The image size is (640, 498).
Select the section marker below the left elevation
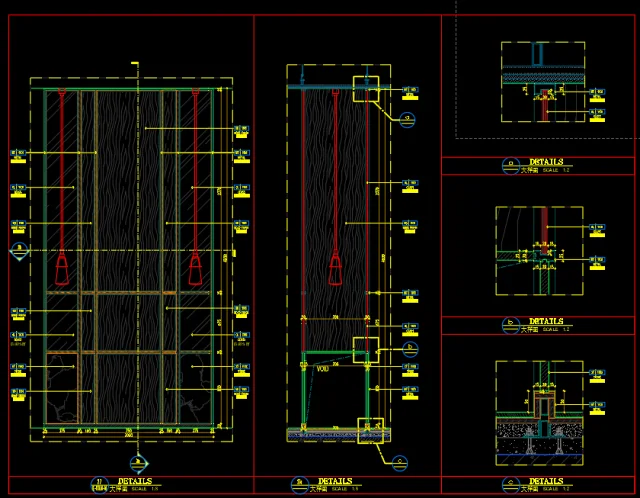click(137, 461)
